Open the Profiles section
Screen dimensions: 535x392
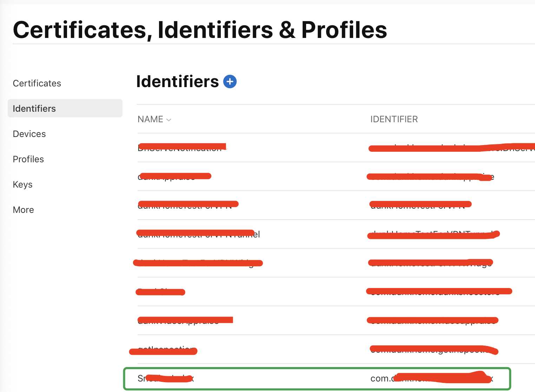click(28, 159)
